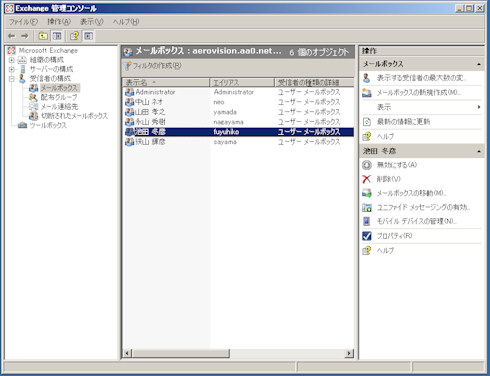Screen dimensions: 490x376
Task: Click the left scroll arrow of list
Action: pos(128,353)
